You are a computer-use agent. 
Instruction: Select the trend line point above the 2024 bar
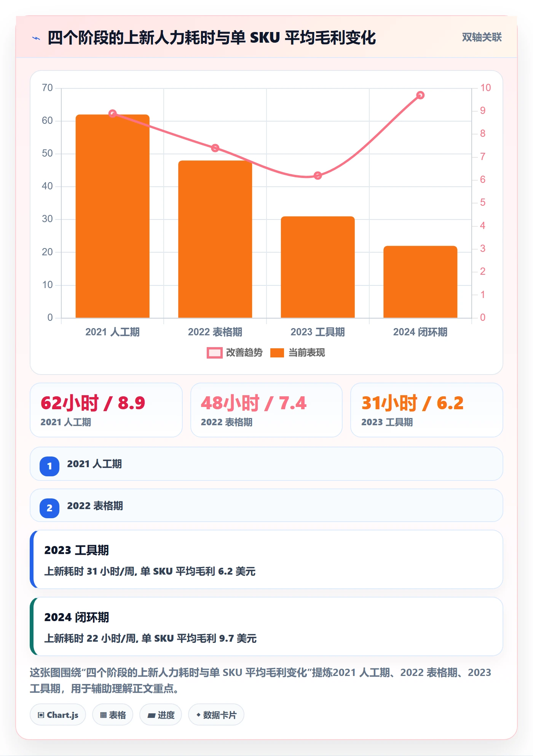[x=420, y=95]
